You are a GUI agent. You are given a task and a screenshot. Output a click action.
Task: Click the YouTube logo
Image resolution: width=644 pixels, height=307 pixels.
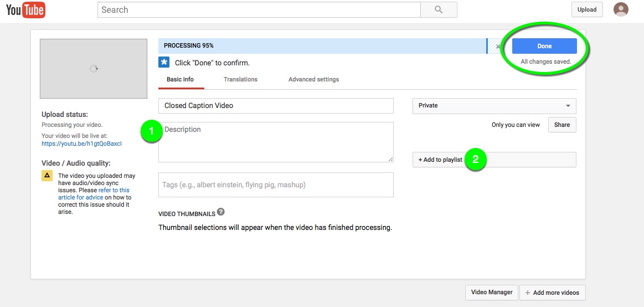(25, 9)
